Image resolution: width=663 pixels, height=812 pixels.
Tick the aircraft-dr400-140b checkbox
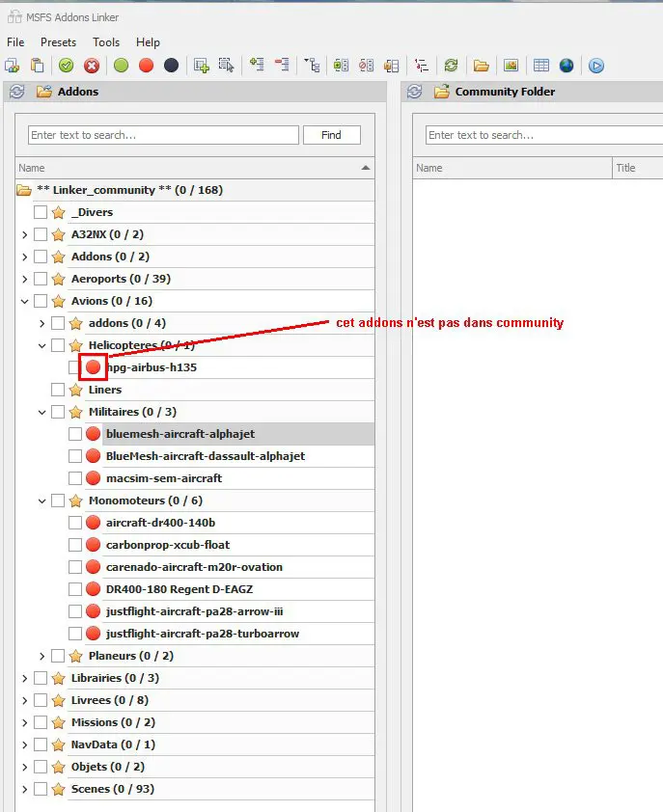click(75, 523)
